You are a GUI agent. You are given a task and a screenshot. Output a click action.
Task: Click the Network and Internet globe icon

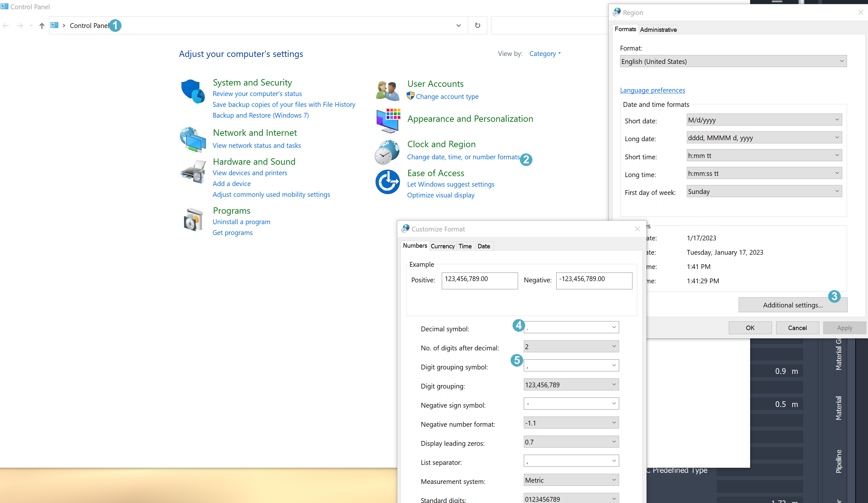[193, 139]
